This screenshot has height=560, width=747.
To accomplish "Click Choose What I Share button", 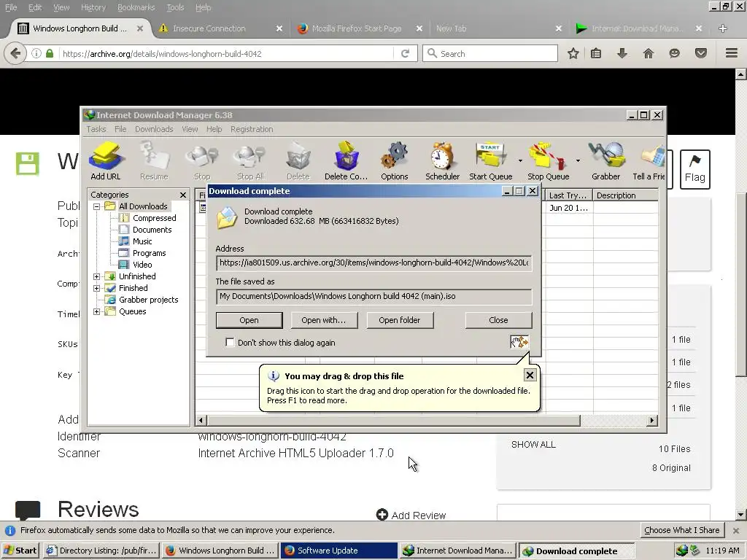I will pos(682,530).
